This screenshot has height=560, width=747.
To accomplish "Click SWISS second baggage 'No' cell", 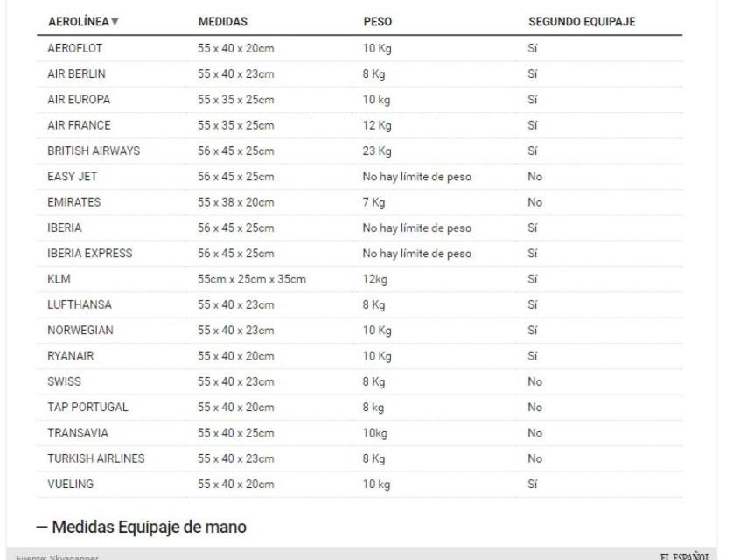I will (x=535, y=381).
